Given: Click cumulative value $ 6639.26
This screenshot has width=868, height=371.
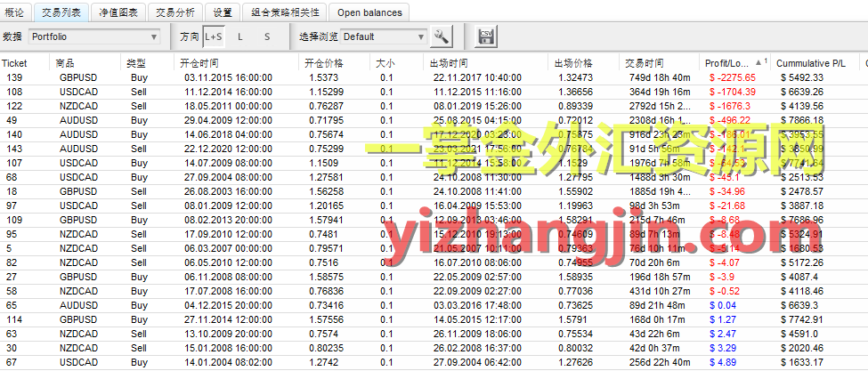Looking at the screenshot, I should click(x=802, y=92).
